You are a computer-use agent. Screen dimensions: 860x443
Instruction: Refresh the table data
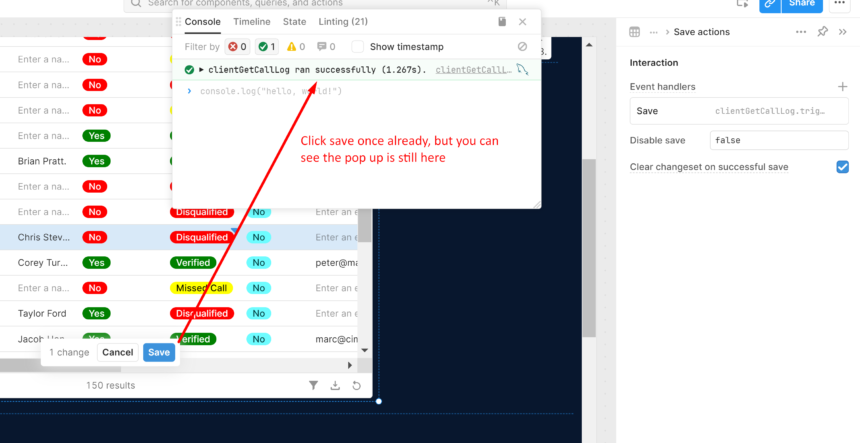point(357,385)
